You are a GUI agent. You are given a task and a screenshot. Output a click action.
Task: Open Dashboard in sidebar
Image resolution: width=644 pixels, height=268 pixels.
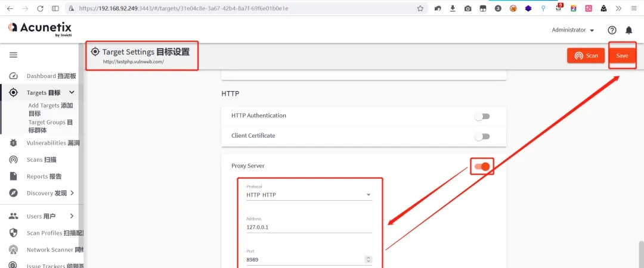51,76
